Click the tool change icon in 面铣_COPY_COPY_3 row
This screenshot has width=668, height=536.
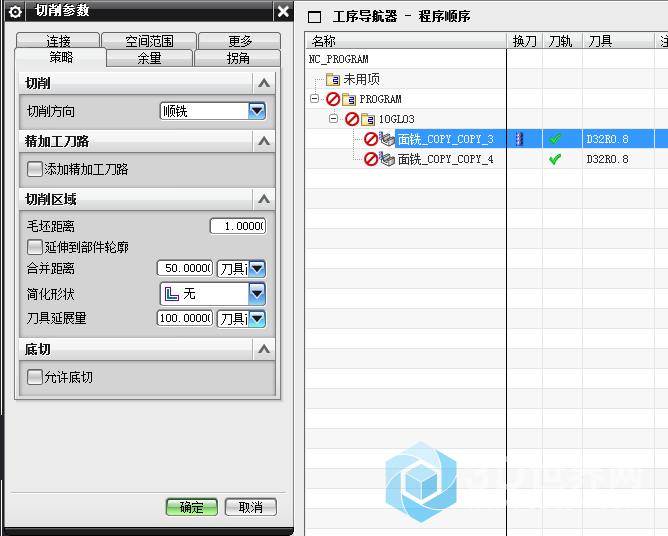(519, 139)
